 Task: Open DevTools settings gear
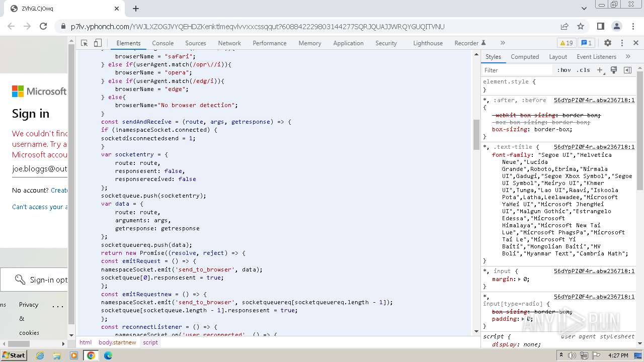coord(607,43)
